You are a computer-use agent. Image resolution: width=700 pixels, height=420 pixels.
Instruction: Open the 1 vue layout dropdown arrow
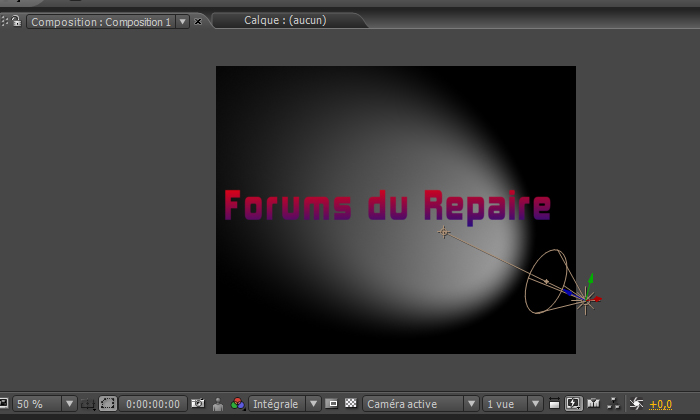535,404
